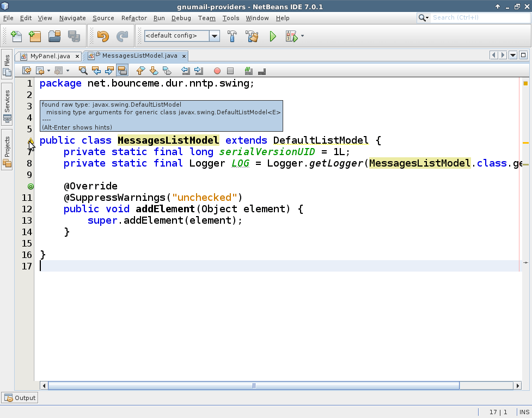Open the Tools menu
Screen dimensions: 532x418
coord(231,18)
